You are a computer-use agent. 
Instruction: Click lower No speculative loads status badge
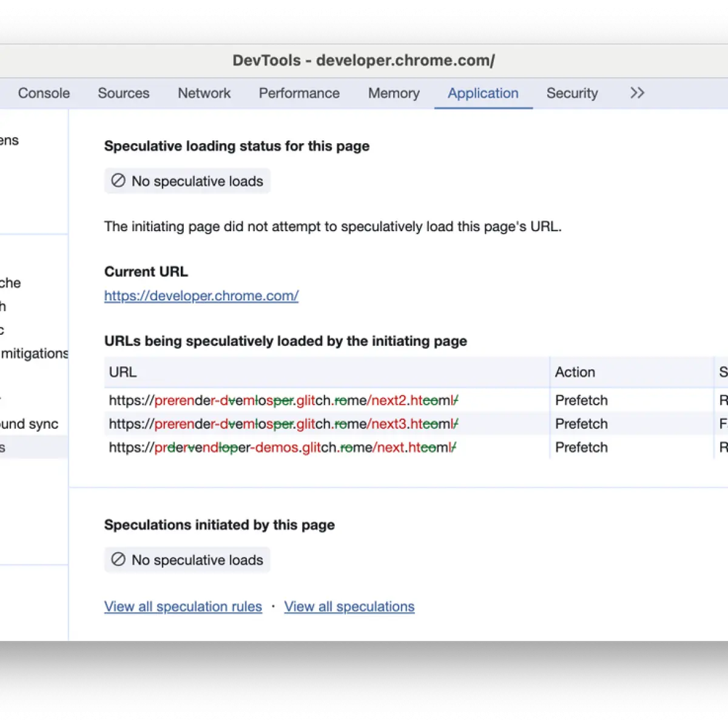click(x=187, y=559)
